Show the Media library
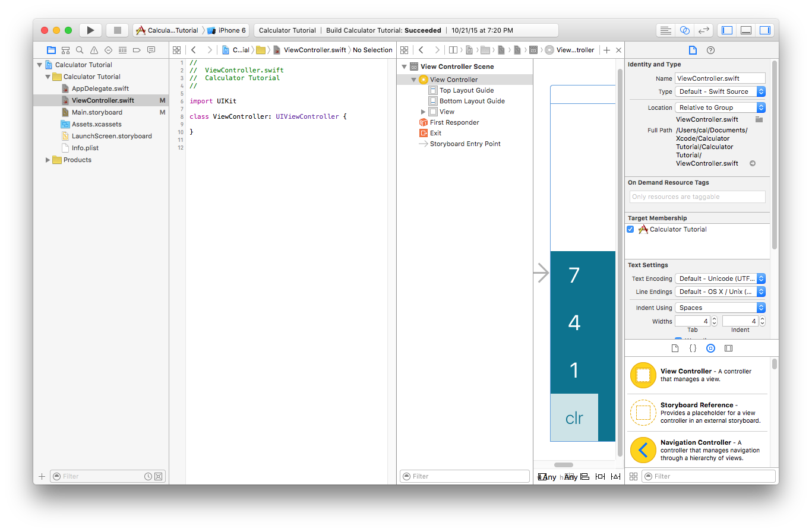Viewport: 812px width, 532px height. tap(728, 349)
